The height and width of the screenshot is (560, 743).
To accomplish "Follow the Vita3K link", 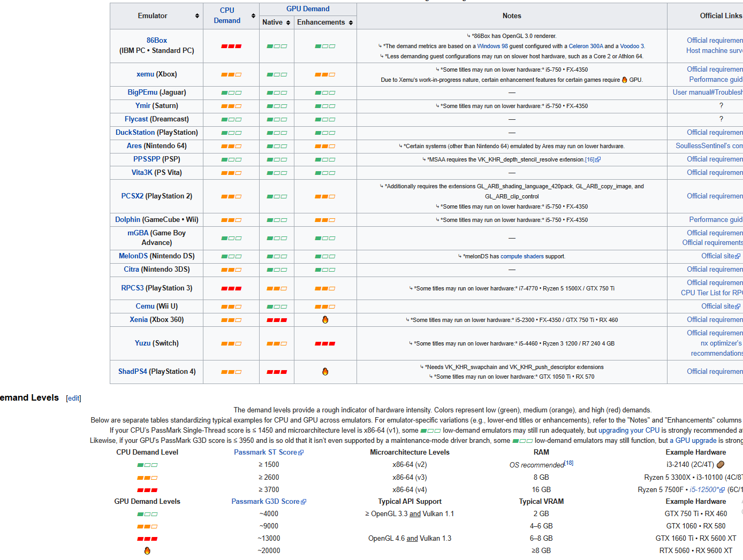I will (x=142, y=173).
